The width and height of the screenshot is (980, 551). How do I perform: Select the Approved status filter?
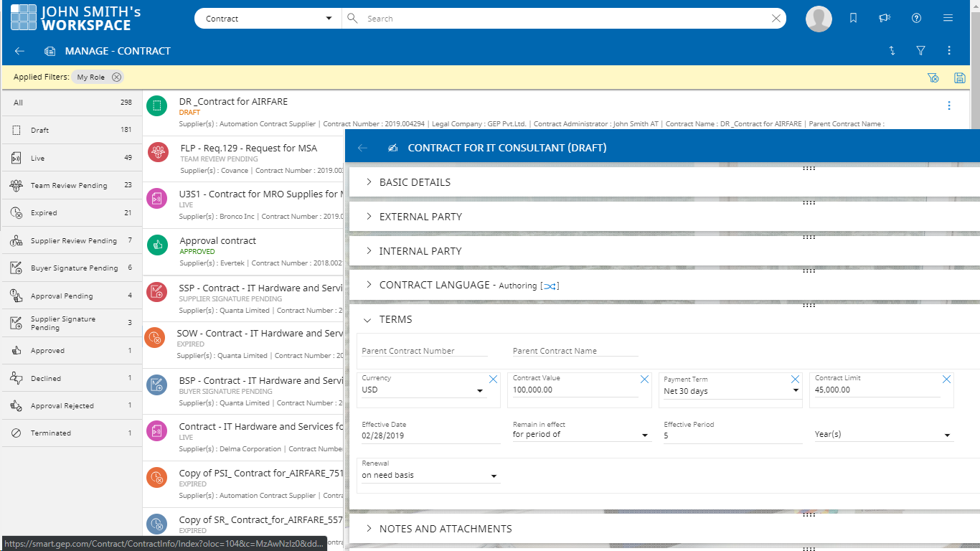tap(72, 351)
